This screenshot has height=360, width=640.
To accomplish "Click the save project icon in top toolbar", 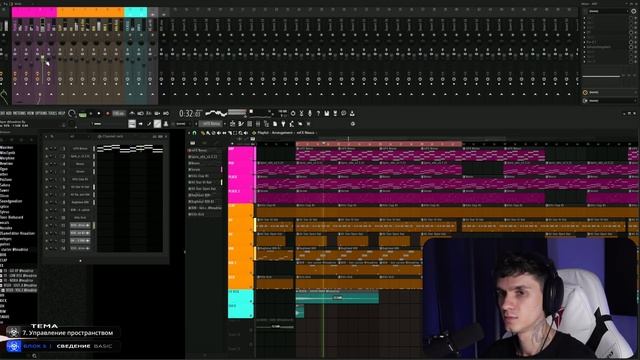I will click(327, 113).
